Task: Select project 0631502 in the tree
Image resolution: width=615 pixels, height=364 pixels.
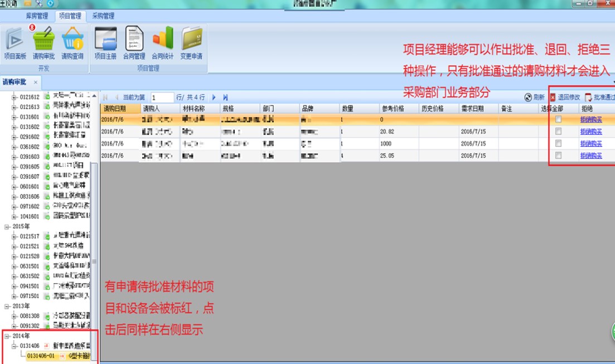Action: (x=30, y=276)
